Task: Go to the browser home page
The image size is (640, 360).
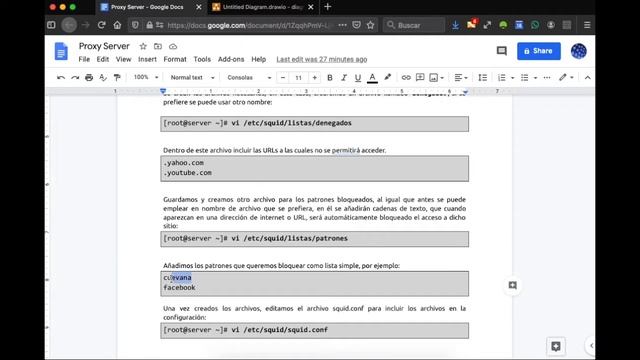Action: [x=117, y=25]
